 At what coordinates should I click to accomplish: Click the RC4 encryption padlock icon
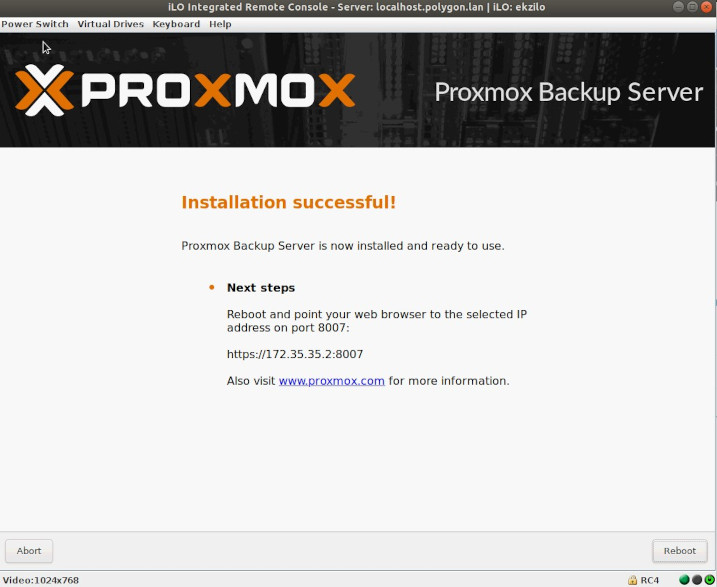(x=632, y=580)
